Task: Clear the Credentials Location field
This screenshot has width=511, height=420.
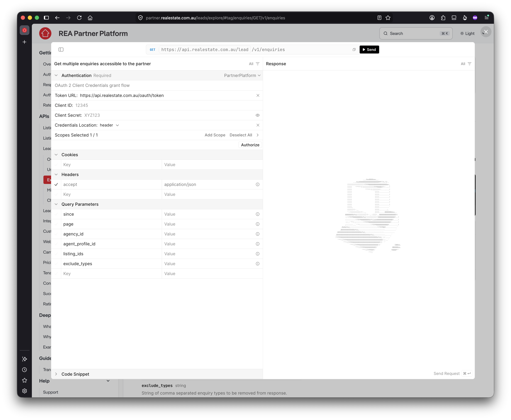Action: pos(258,125)
